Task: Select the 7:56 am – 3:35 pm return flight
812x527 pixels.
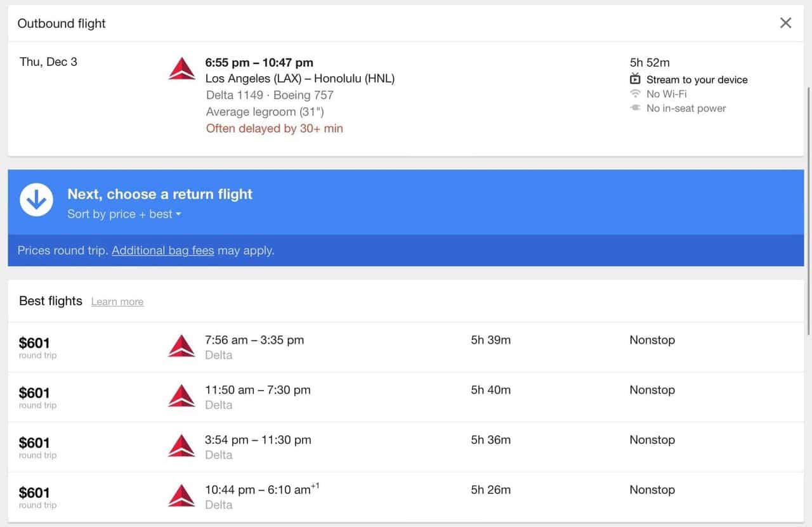Action: (254, 341)
